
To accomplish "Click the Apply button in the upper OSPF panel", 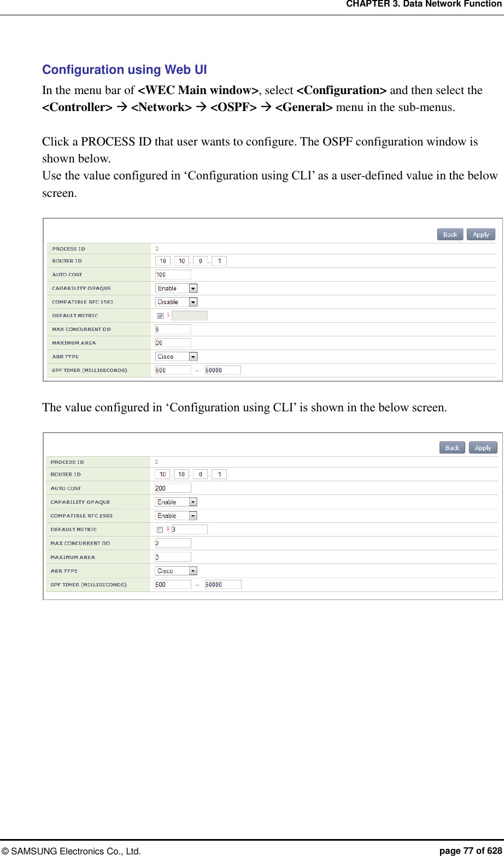I will [481, 235].
